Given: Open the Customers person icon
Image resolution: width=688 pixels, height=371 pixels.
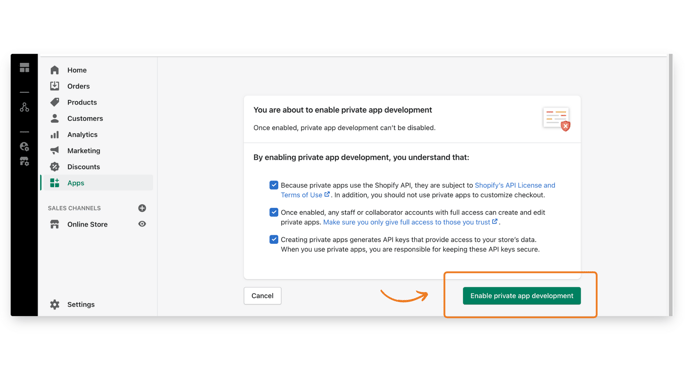Looking at the screenshot, I should point(54,118).
